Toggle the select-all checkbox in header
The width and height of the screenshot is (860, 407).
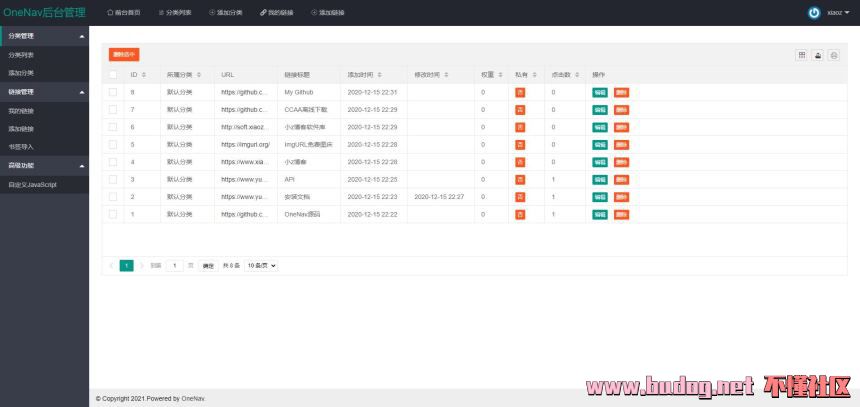[113, 75]
